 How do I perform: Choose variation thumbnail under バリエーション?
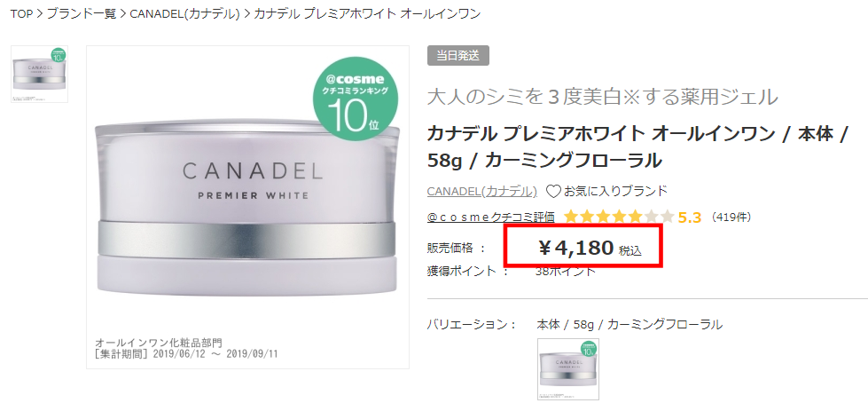pos(568,369)
